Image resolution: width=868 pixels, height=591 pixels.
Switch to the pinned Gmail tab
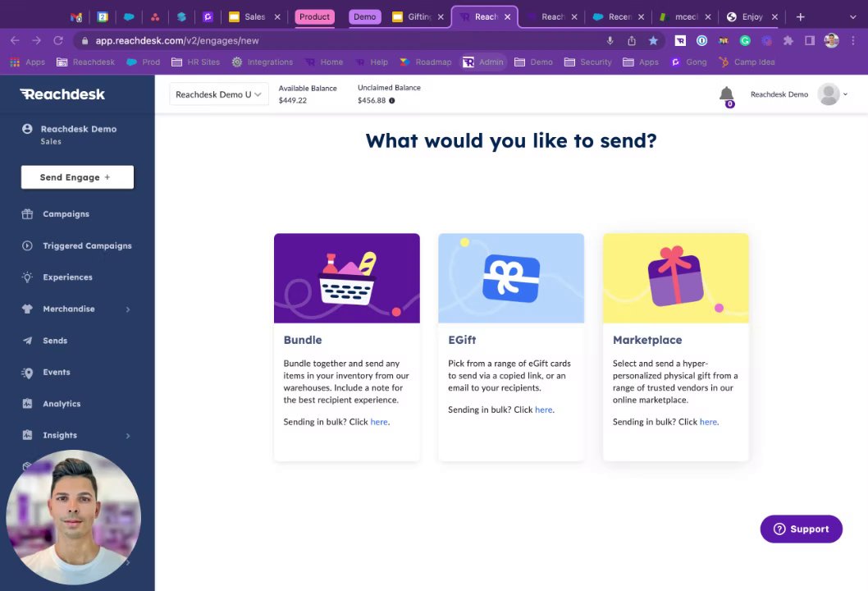pyautogui.click(x=75, y=17)
